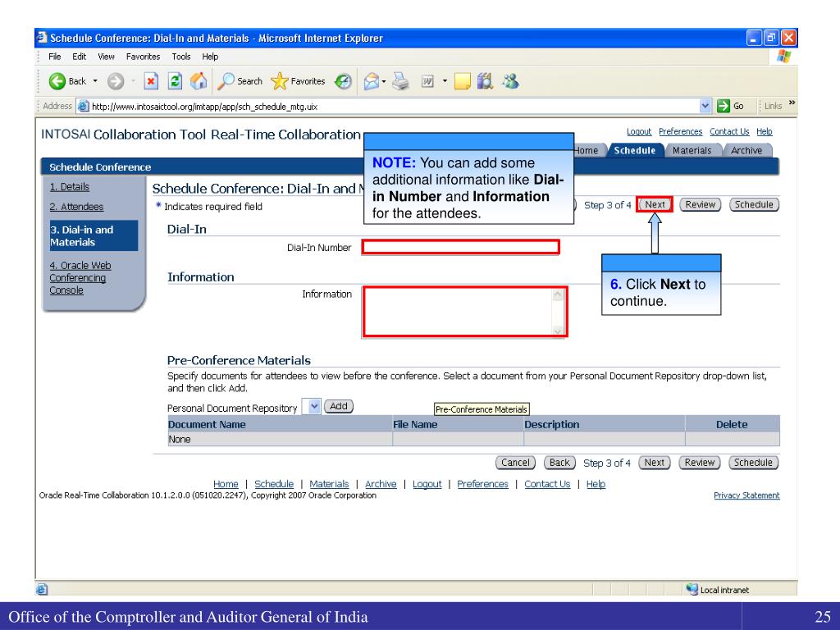Screen dimensions: 840x630
Task: Click the IE title bar icon
Action: tap(42, 38)
